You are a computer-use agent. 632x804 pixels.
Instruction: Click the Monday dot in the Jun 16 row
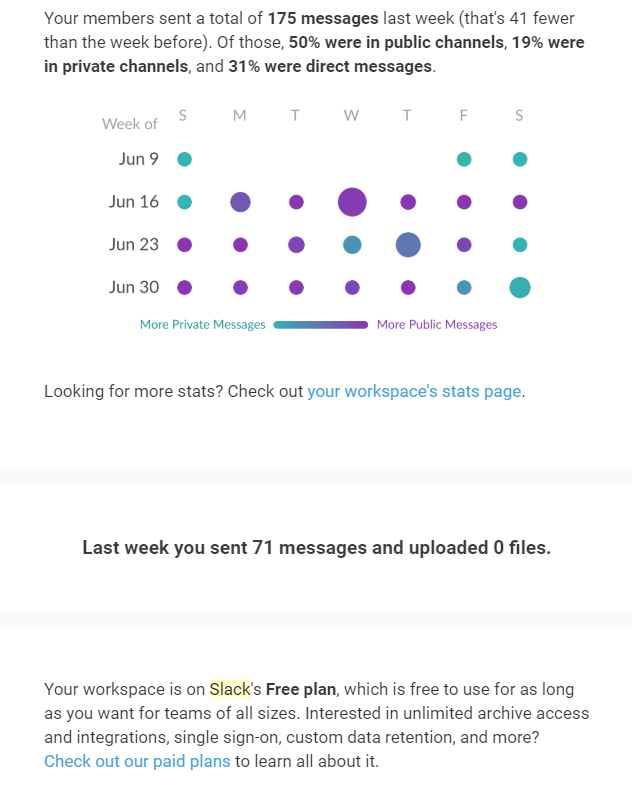[240, 202]
